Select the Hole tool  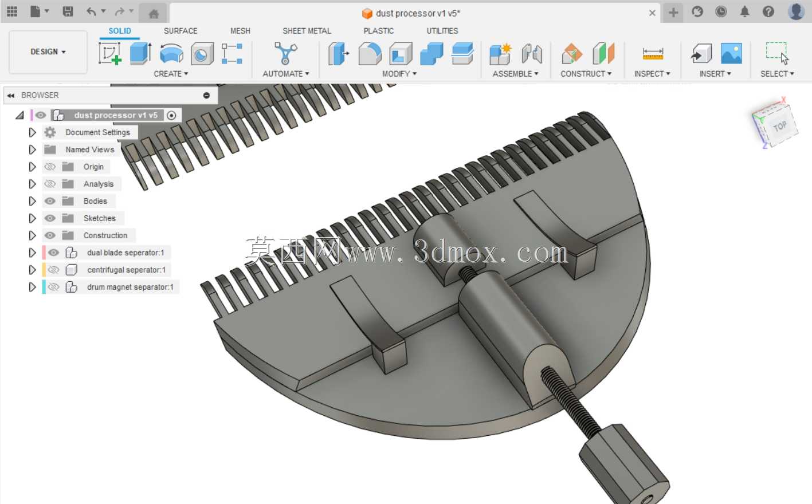pyautogui.click(x=202, y=54)
